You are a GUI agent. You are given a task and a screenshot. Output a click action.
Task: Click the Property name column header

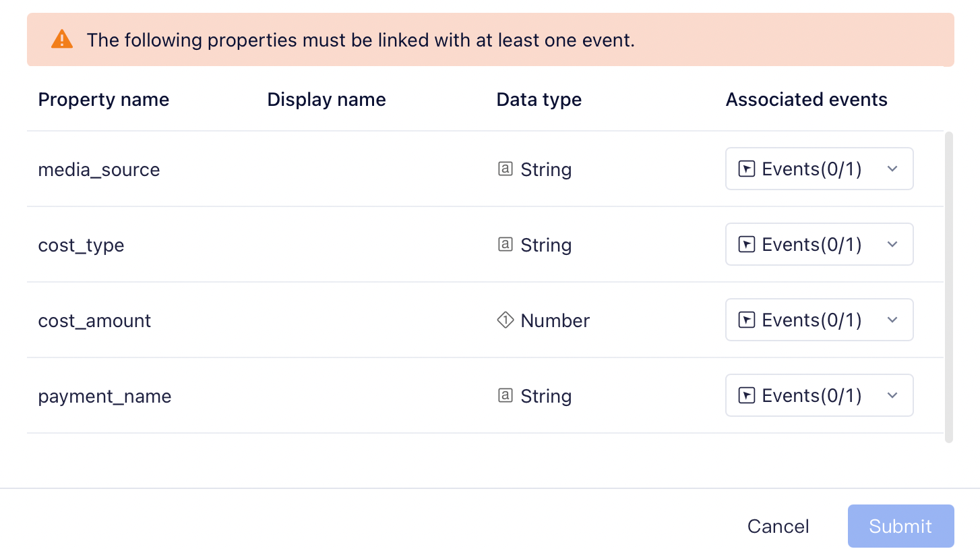[104, 100]
